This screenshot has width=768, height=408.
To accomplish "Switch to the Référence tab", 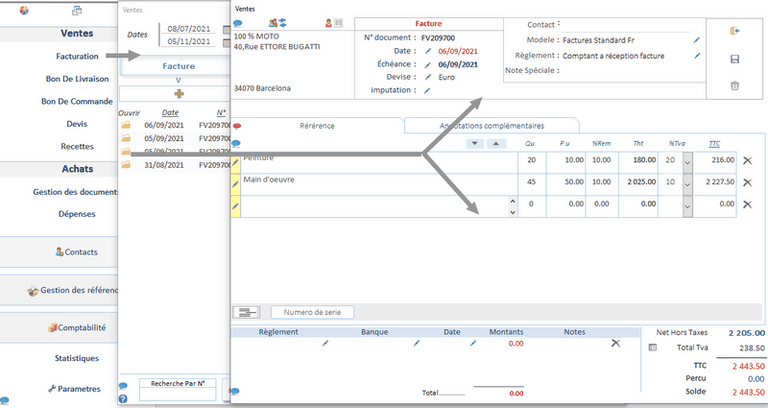I will click(317, 126).
